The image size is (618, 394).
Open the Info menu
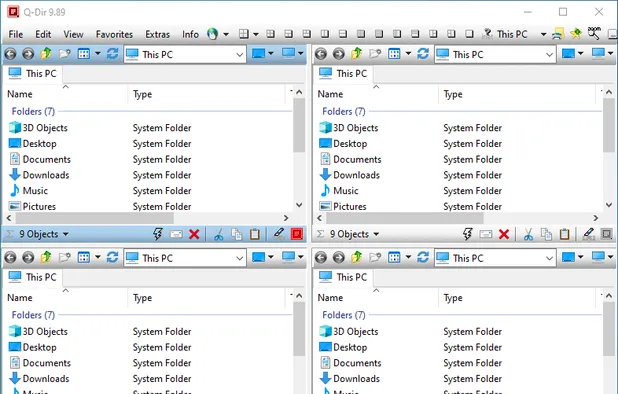190,34
